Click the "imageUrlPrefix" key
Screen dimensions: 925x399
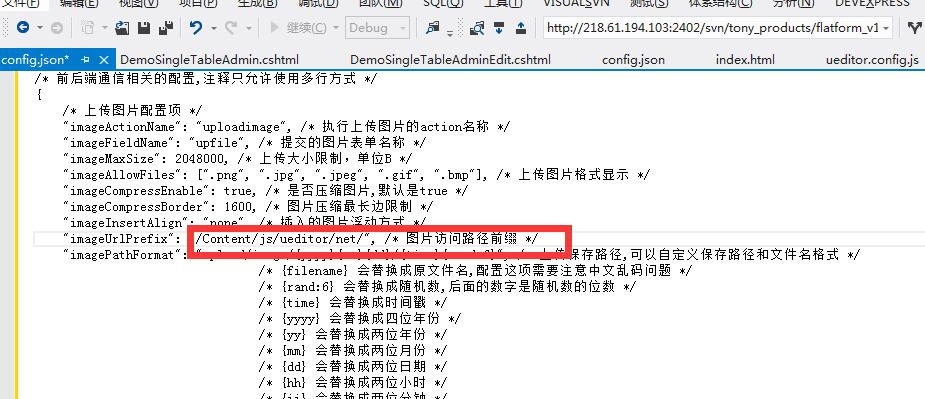coord(119,238)
